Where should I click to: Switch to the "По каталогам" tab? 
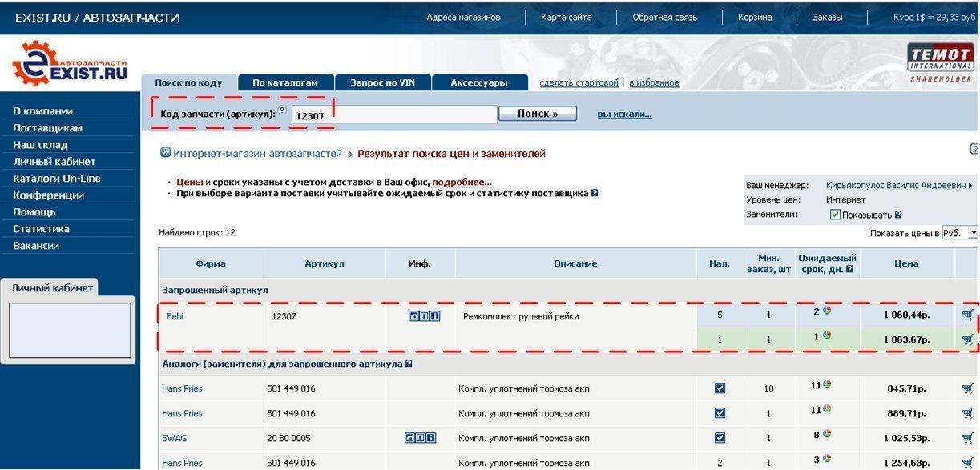pyautogui.click(x=285, y=82)
